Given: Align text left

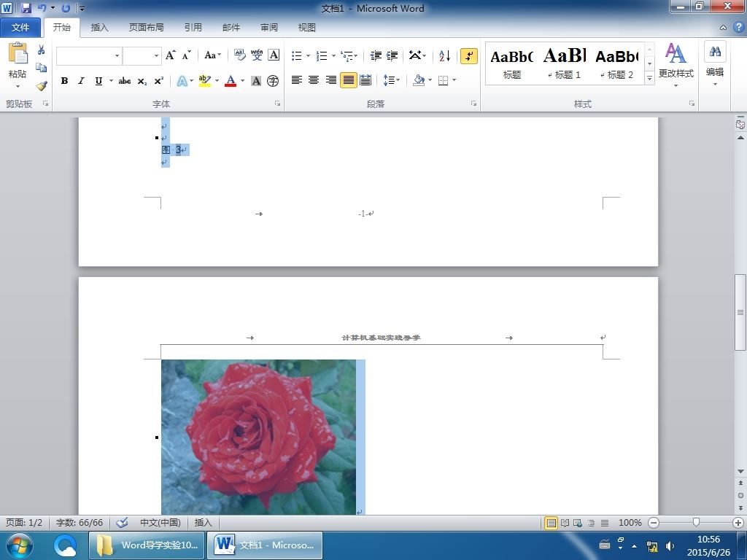Looking at the screenshot, I should pos(297,80).
